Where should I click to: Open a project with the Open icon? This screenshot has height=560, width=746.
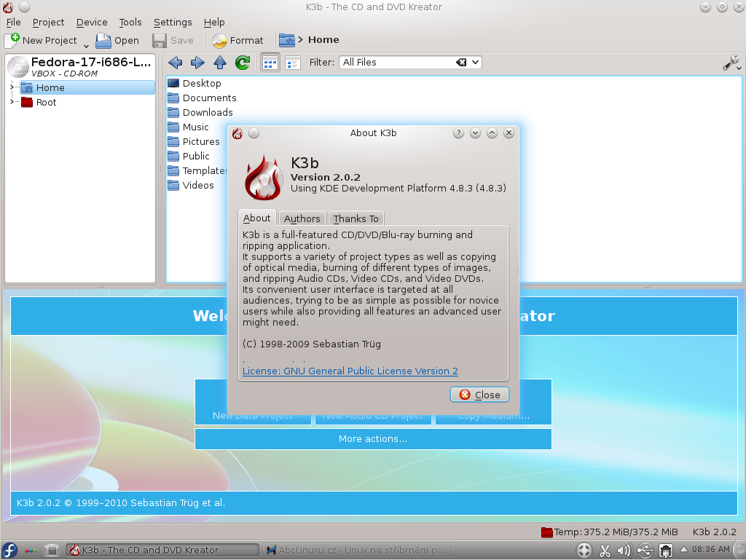(103, 40)
